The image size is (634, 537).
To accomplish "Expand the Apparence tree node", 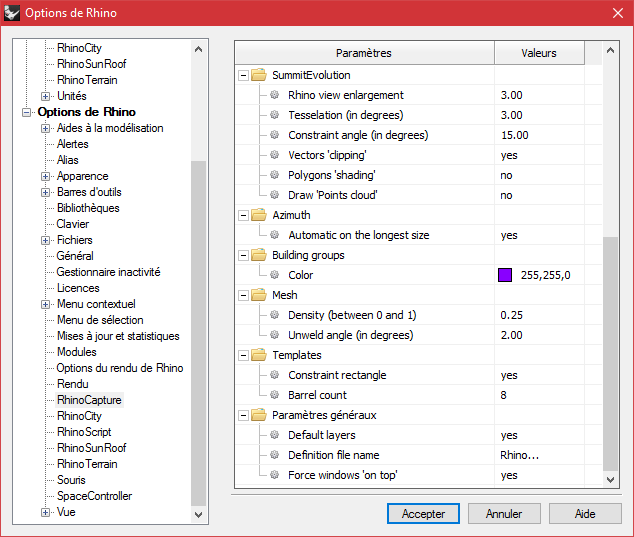I will click(x=45, y=176).
